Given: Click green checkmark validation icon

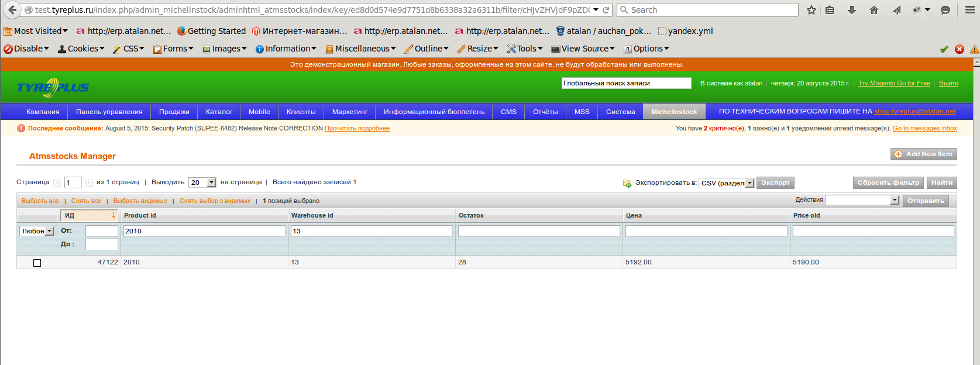Looking at the screenshot, I should (x=944, y=49).
